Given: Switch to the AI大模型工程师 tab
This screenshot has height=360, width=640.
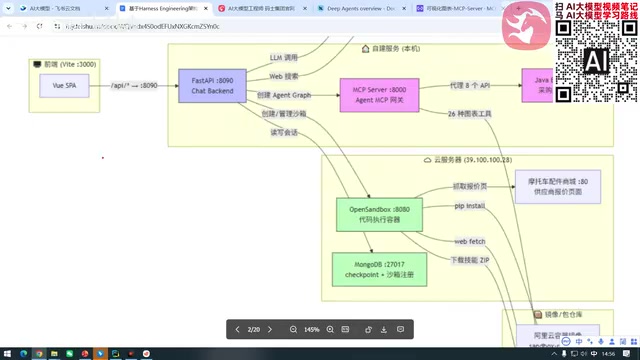Looking at the screenshot, I should [x=261, y=8].
